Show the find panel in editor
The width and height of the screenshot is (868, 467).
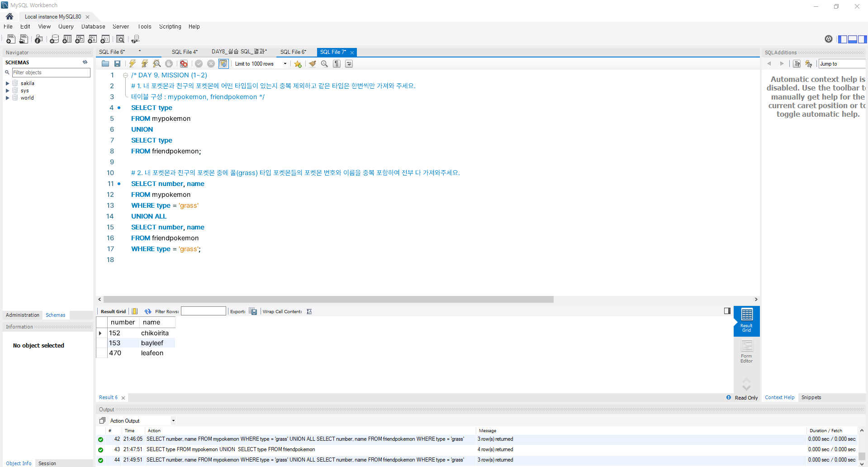pos(324,64)
